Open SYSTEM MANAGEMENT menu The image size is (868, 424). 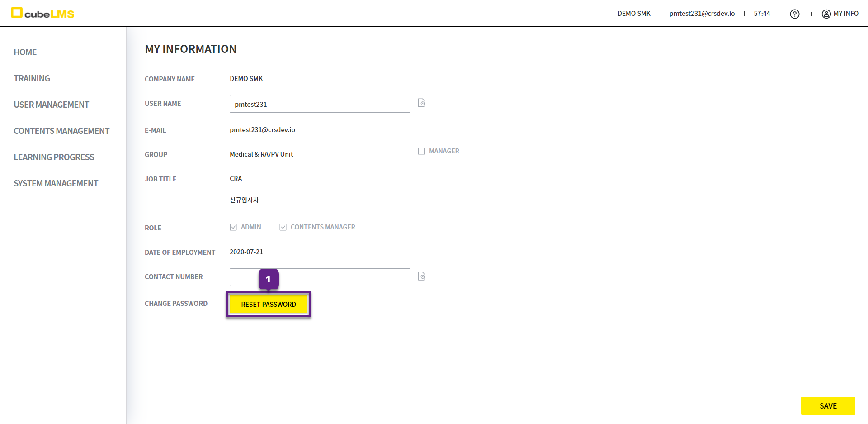coord(56,183)
